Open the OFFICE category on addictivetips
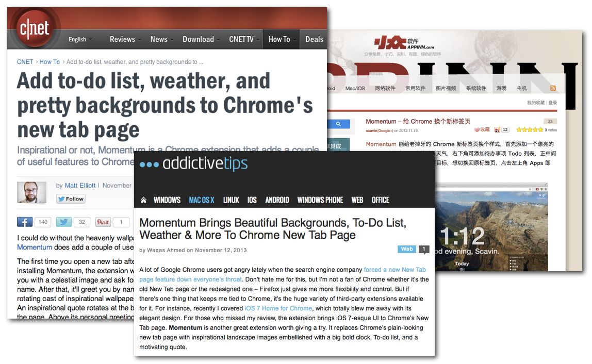The width and height of the screenshot is (592, 364). click(380, 200)
